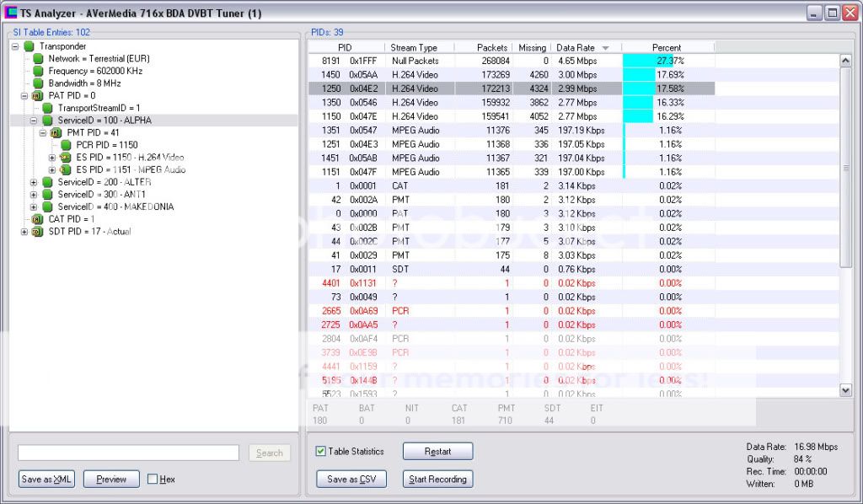Sort by the Data Rate column header

(x=587, y=48)
